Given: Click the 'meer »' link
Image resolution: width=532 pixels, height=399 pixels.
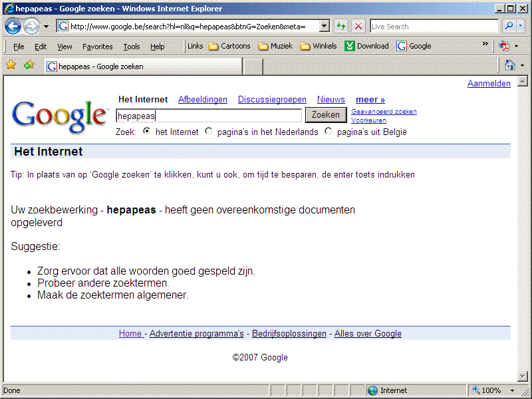Looking at the screenshot, I should pyautogui.click(x=370, y=99).
